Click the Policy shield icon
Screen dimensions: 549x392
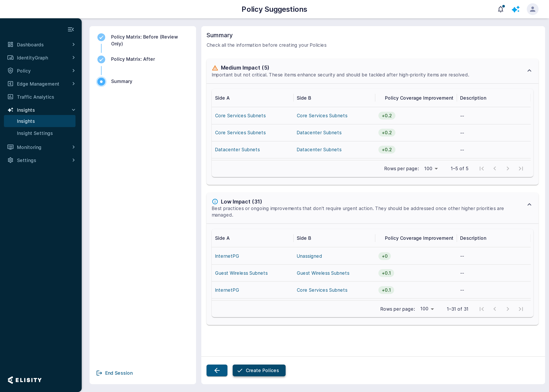[10, 71]
